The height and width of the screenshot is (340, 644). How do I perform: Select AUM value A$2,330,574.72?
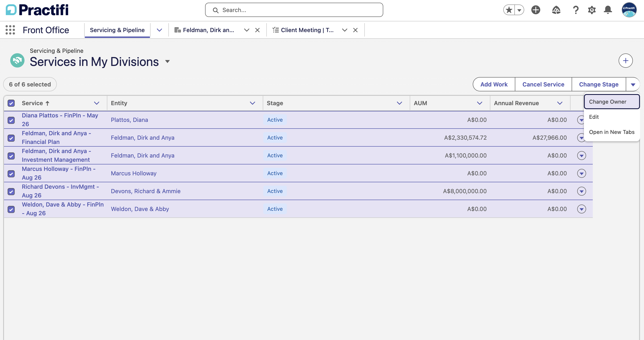(465, 138)
